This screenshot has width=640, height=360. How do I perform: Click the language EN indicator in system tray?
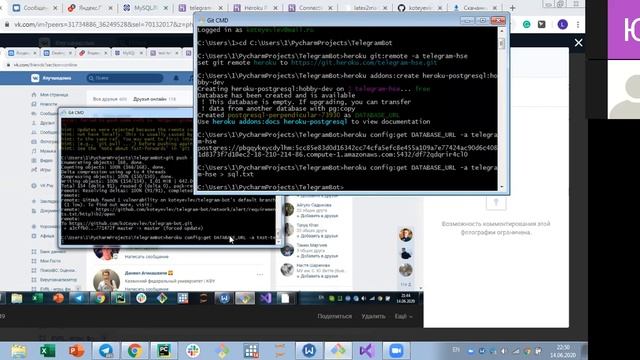pos(456,350)
